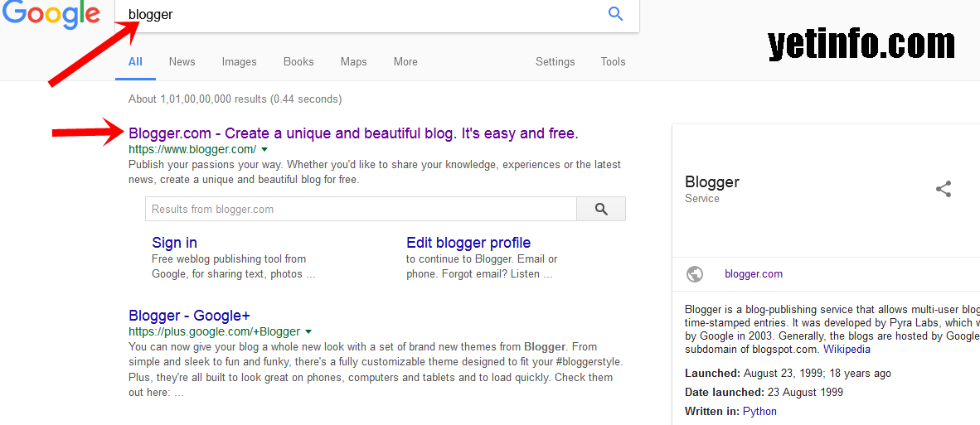The height and width of the screenshot is (425, 980).
Task: Switch to the News tab
Action: [182, 61]
